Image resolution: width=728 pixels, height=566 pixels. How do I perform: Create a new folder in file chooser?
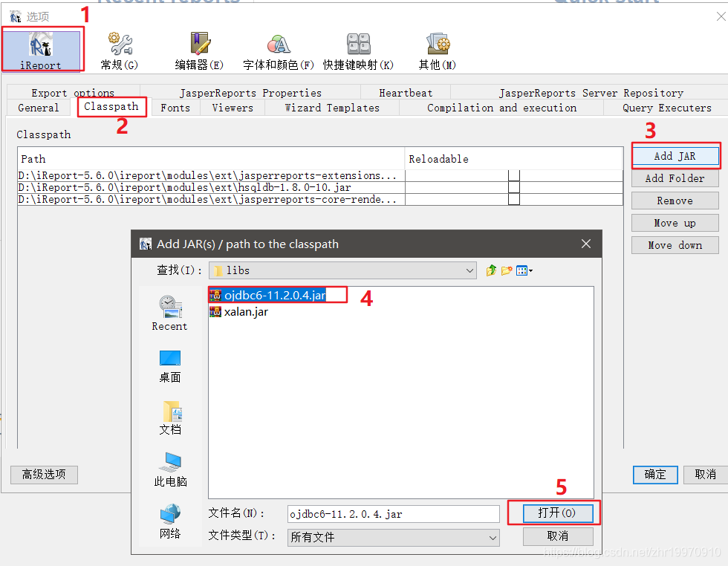(x=507, y=270)
